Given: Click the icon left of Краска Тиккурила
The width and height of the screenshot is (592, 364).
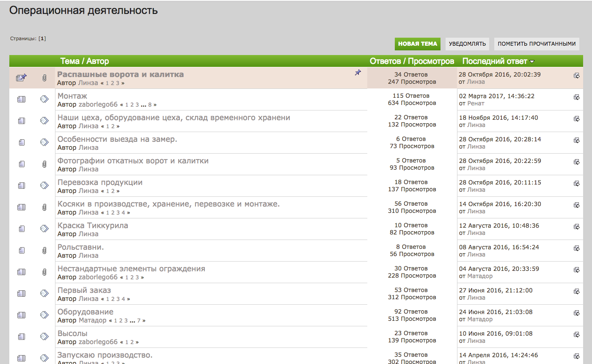Looking at the screenshot, I should click(x=44, y=229).
